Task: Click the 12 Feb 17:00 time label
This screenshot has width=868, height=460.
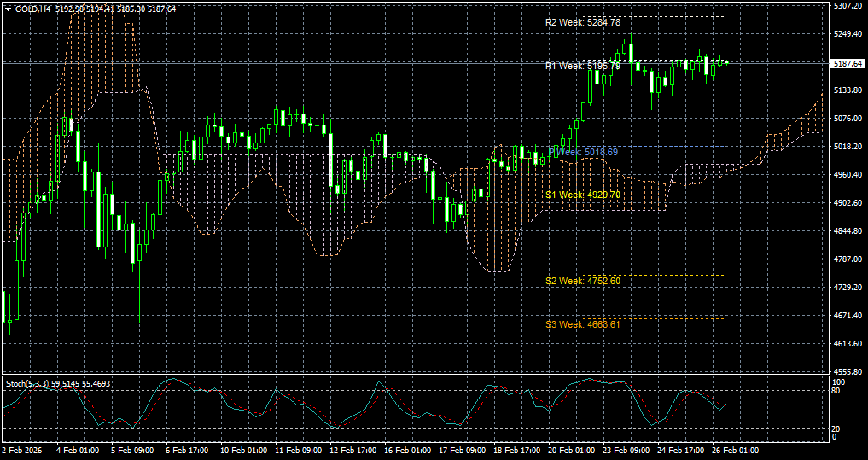Action: pyautogui.click(x=353, y=451)
